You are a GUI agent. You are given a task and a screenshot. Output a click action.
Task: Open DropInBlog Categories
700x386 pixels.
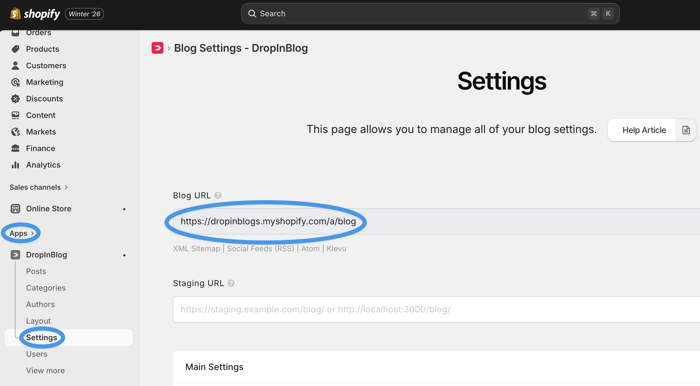(46, 288)
